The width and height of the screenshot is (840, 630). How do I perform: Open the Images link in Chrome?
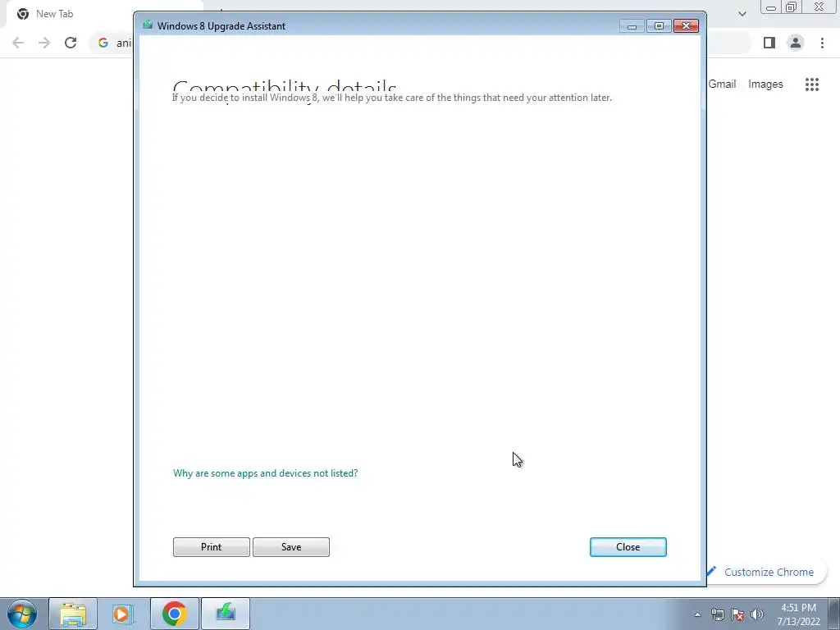[x=765, y=84]
